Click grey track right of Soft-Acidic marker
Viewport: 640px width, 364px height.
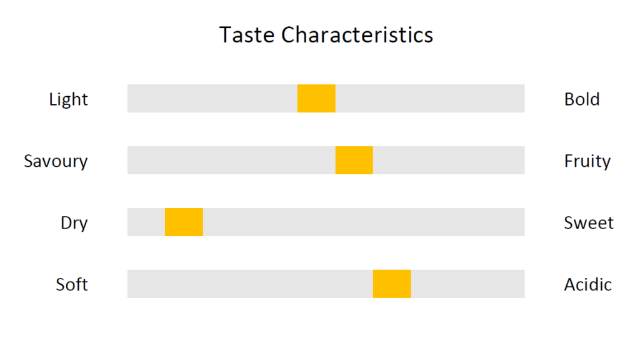467,283
